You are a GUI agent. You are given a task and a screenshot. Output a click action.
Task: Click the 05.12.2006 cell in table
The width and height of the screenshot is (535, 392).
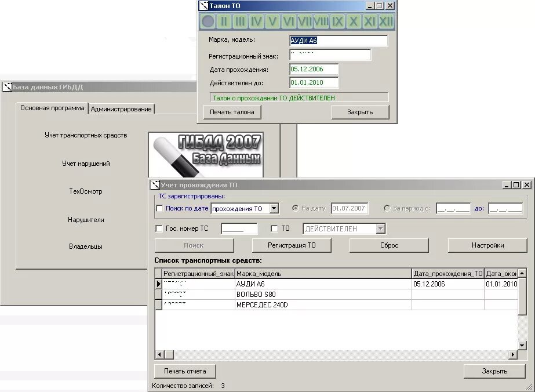tap(448, 284)
